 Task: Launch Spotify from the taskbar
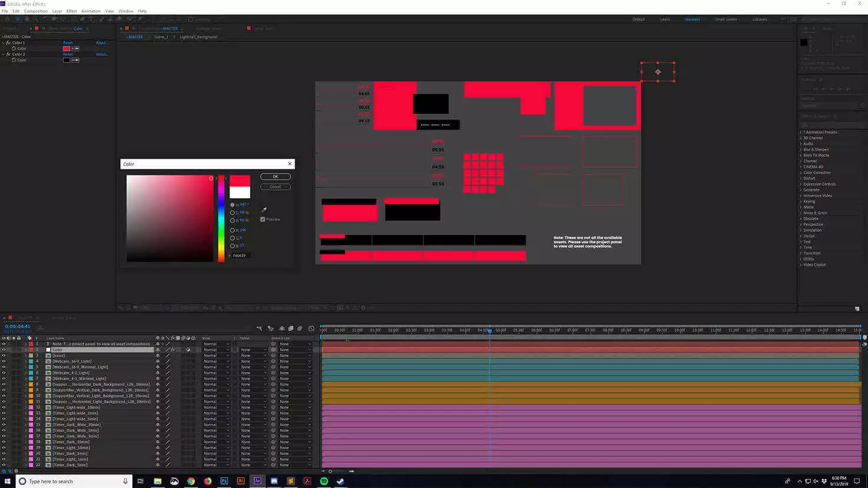point(324,481)
